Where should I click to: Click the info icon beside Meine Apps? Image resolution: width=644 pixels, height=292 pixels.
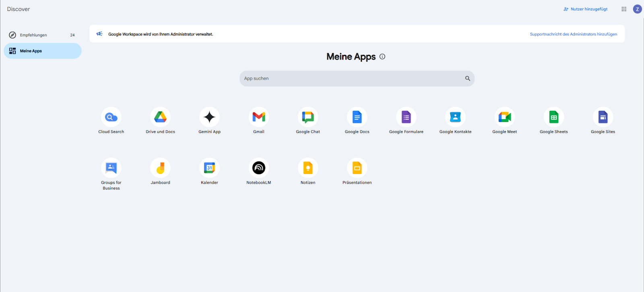coord(382,57)
